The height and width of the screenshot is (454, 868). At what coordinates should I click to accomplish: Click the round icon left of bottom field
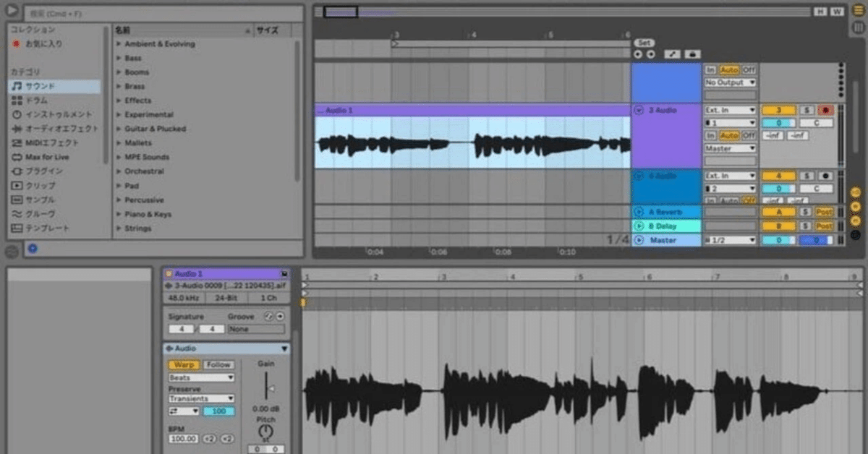click(11, 252)
